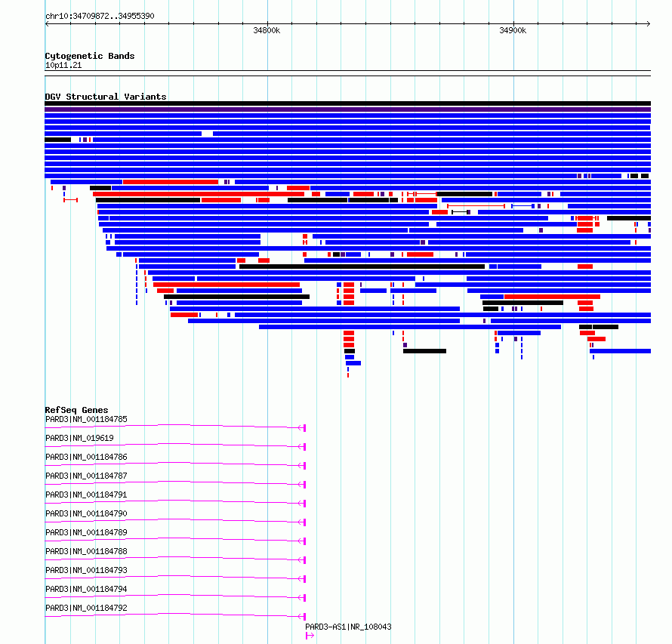The width and height of the screenshot is (672, 644).
Task: Open the RefSeq Genes track title
Action: (77, 410)
